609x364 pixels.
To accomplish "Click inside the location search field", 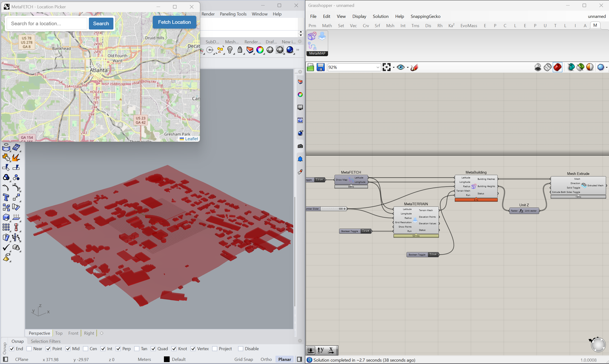I will [47, 23].
